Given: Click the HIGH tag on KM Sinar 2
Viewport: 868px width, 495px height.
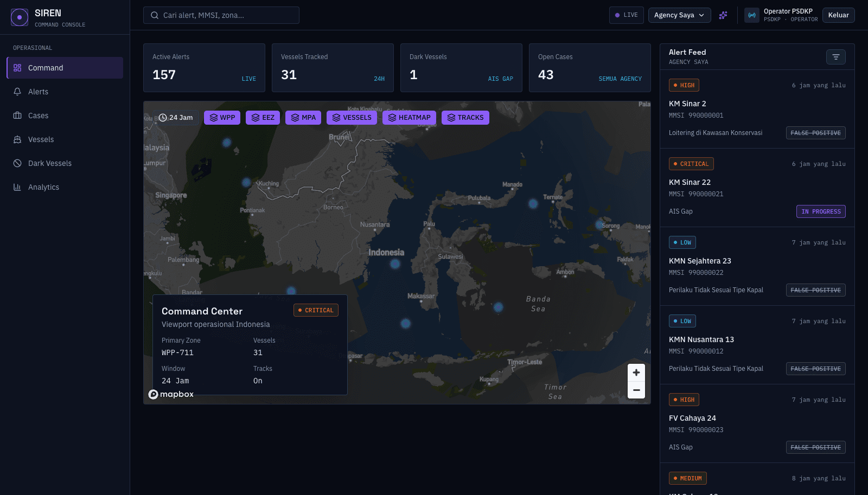Looking at the screenshot, I should pos(684,85).
